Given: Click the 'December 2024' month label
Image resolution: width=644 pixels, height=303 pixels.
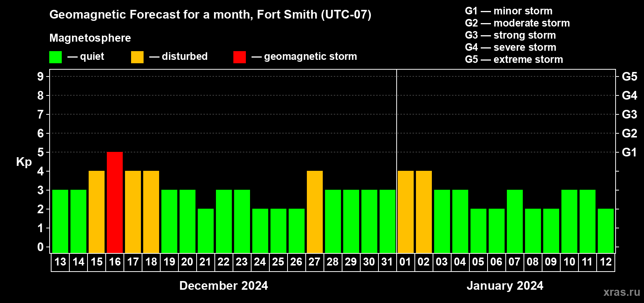Looking at the screenshot, I should (224, 286).
